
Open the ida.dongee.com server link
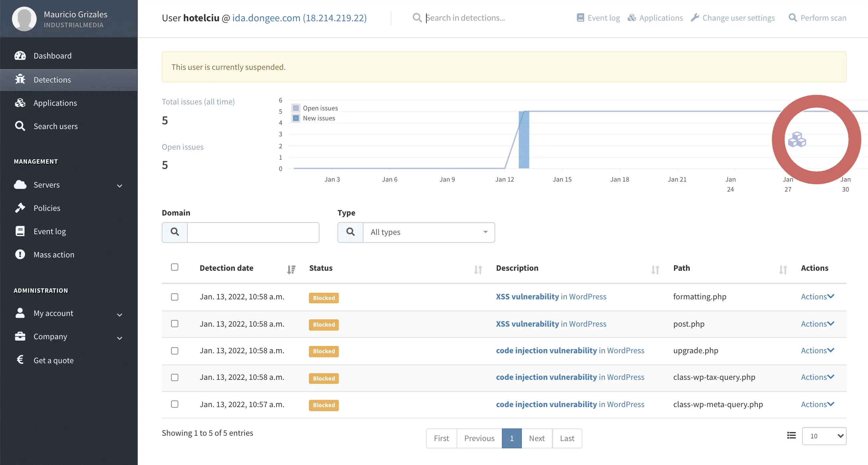pyautogui.click(x=299, y=18)
